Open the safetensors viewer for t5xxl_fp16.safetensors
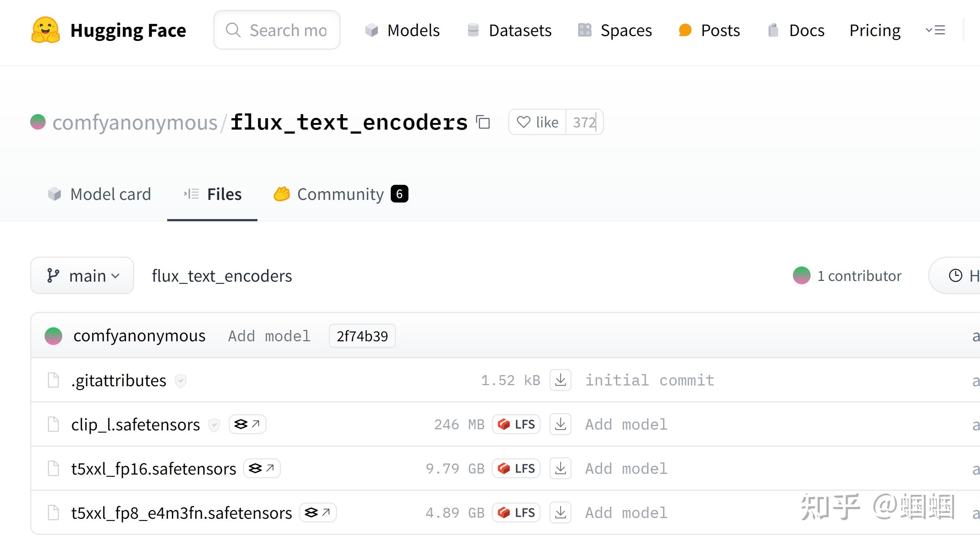The width and height of the screenshot is (980, 546). 262,468
